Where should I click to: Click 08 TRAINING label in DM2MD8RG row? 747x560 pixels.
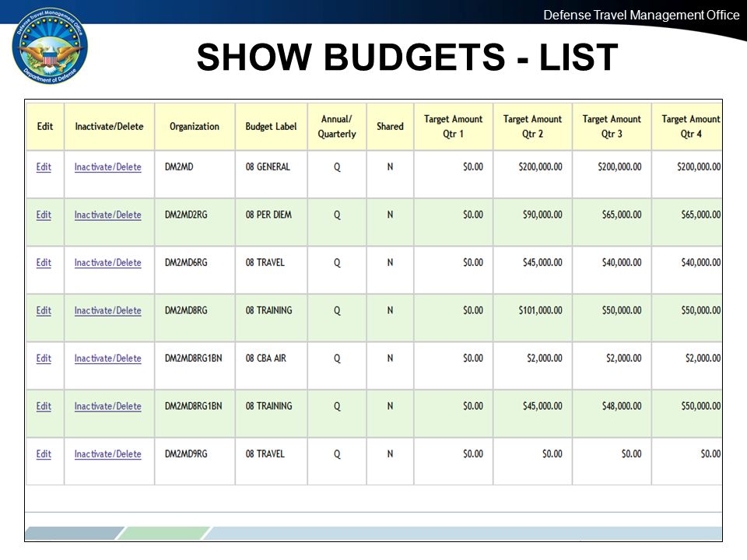268,310
